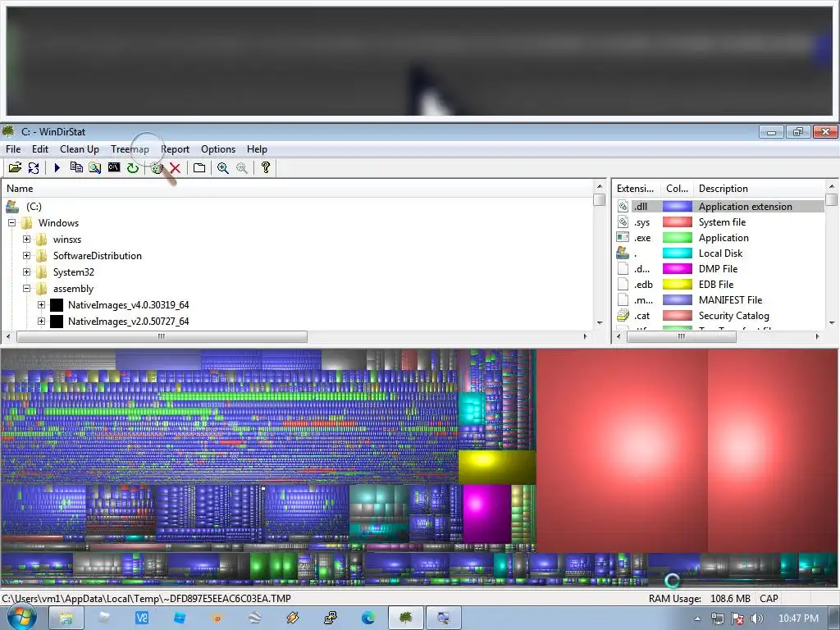Screen dimensions: 840x630
Task: Click the blue .dll color swatch
Action: [x=677, y=206]
